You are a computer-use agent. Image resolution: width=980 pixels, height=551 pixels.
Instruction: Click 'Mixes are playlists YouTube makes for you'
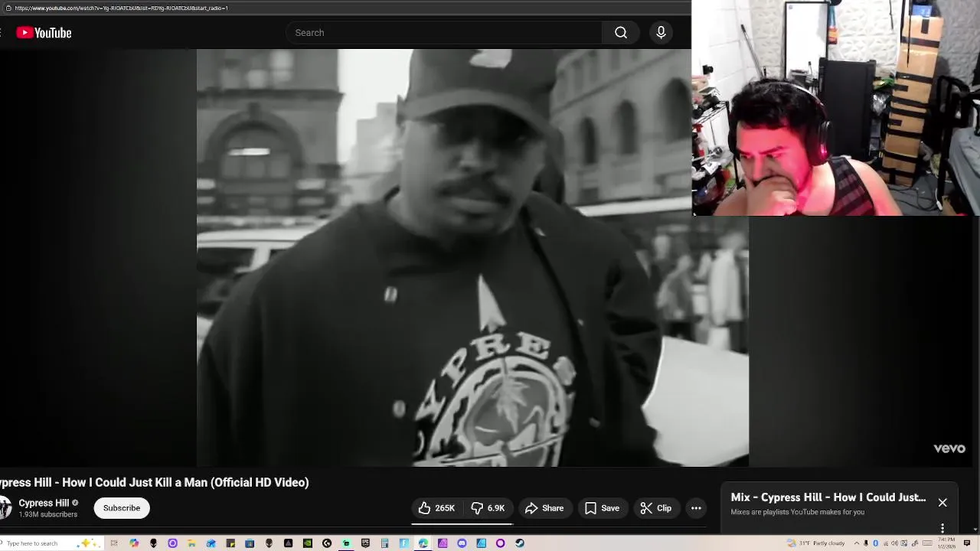[798, 512]
